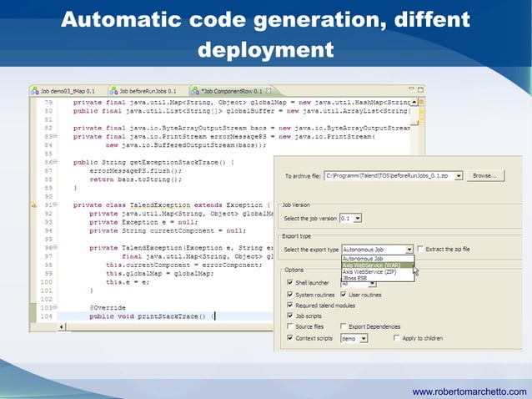
Task: Enable the Extract the zip file checkbox
Action: (x=421, y=249)
